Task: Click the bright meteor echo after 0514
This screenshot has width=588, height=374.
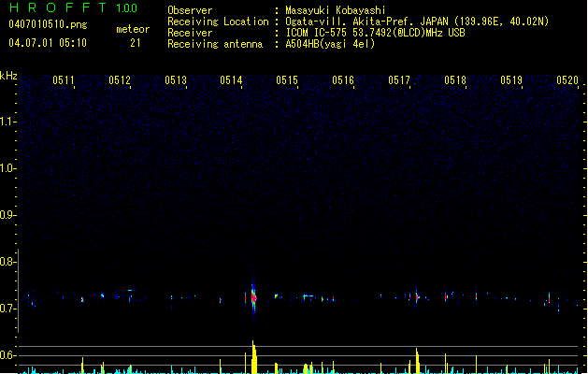Action: point(253,297)
